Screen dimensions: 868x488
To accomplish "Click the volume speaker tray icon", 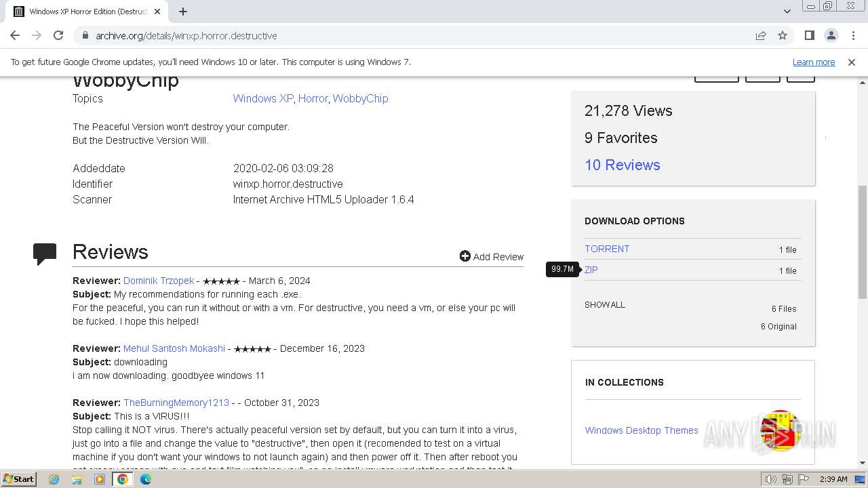I will pyautogui.click(x=770, y=479).
